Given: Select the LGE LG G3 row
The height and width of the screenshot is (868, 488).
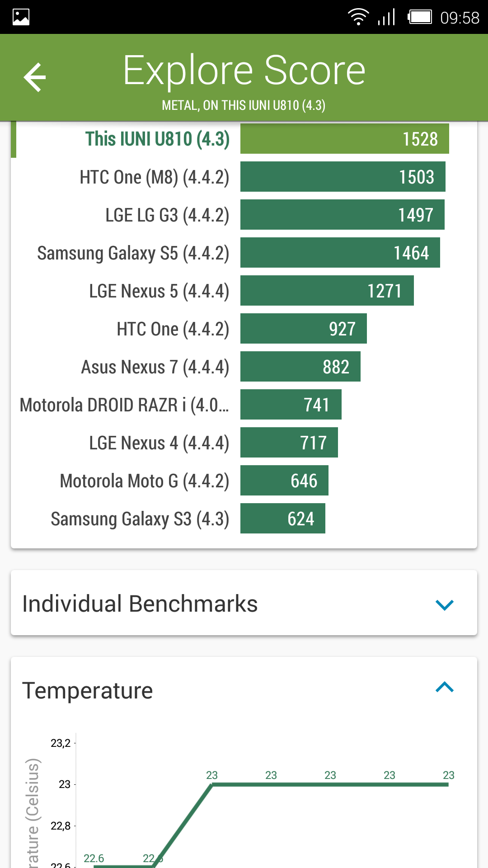Looking at the screenshot, I should [x=167, y=215].
